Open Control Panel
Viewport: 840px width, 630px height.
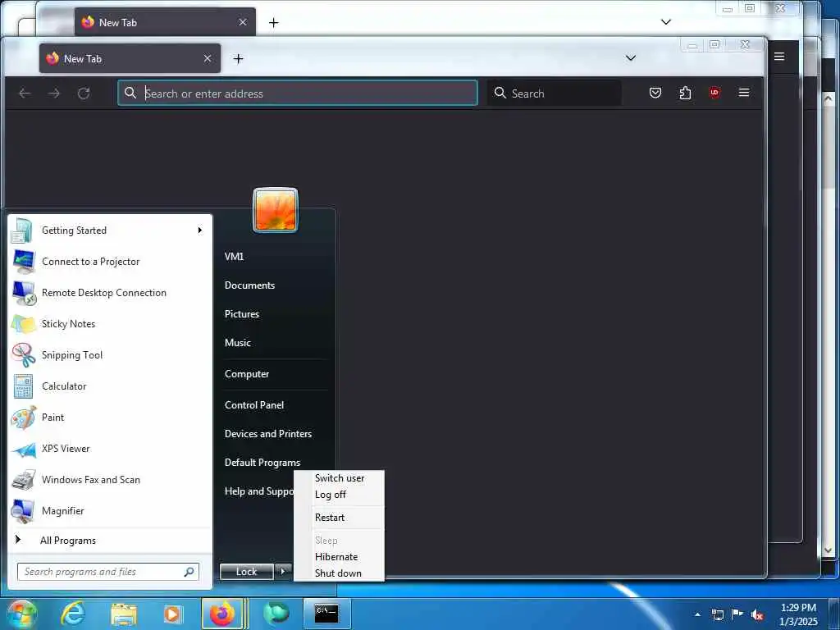254,405
